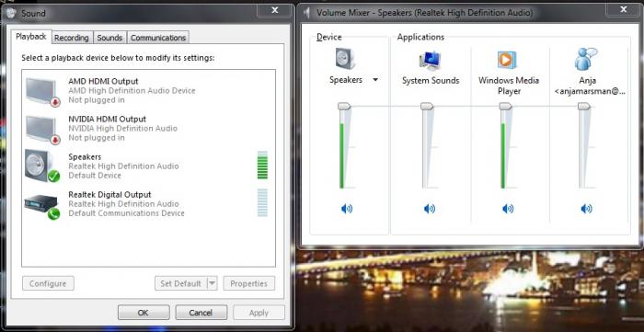Mute the Anja messenger application
This screenshot has height=332, width=644.
pyautogui.click(x=586, y=210)
